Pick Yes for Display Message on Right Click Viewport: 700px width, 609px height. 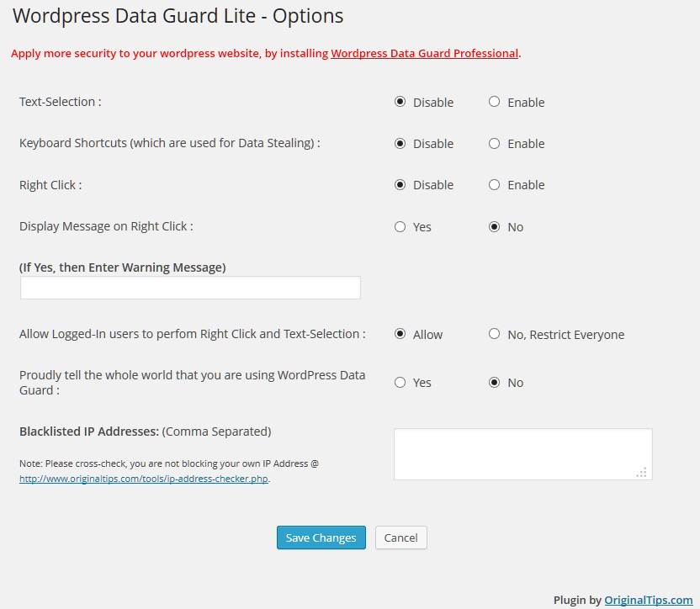tap(400, 227)
